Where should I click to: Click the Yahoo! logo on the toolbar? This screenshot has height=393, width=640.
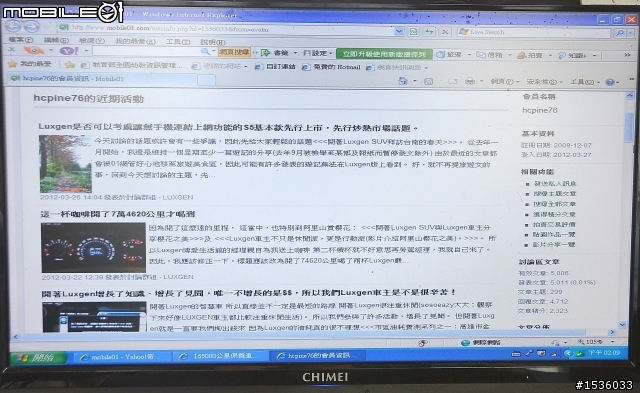tap(69, 51)
